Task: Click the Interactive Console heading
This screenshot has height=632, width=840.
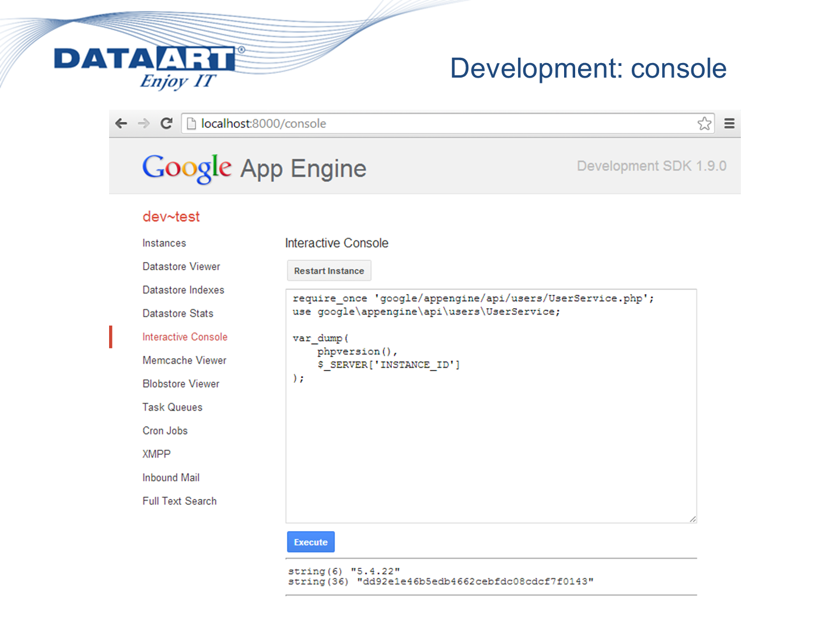Action: (x=337, y=243)
